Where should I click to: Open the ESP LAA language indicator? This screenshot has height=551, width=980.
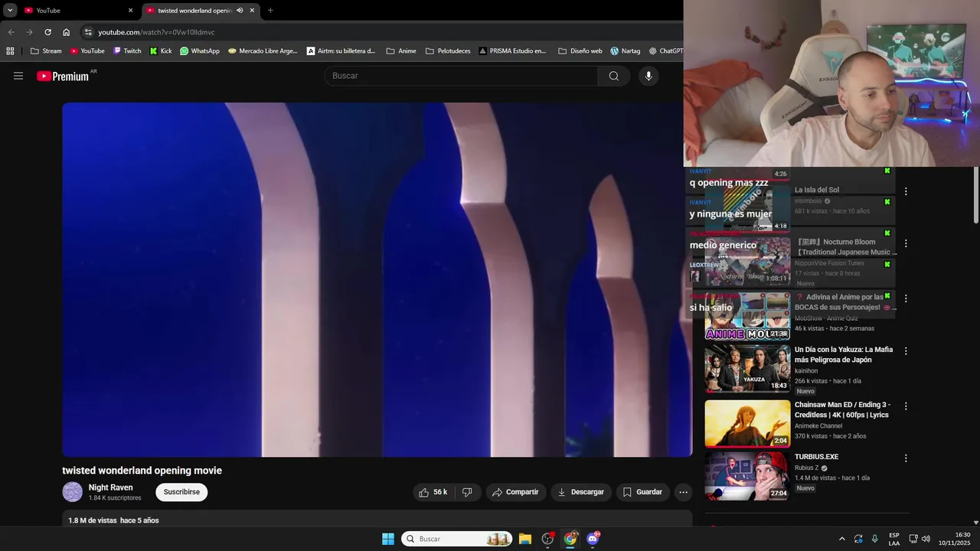(x=894, y=539)
